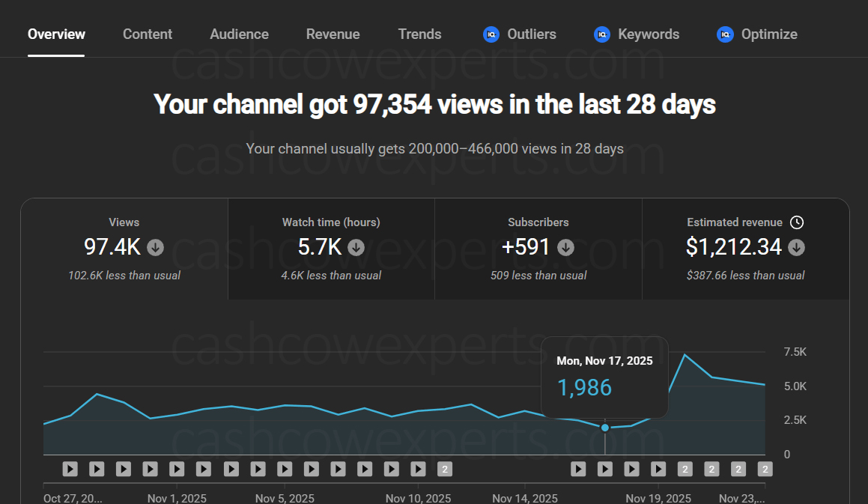Viewport: 868px width, 504px height.
Task: Click the marker labeled 2 near Nov 10
Action: coord(445,469)
